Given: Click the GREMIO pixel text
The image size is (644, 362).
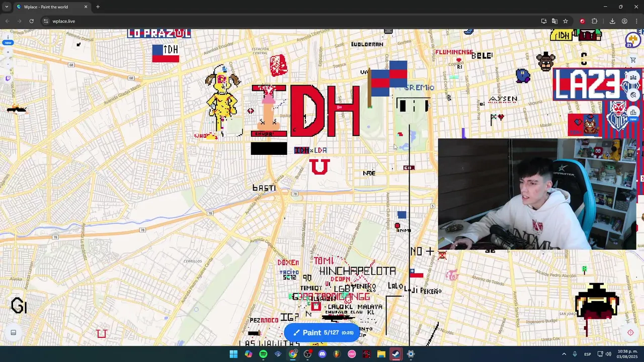Looking at the screenshot, I should [x=419, y=87].
